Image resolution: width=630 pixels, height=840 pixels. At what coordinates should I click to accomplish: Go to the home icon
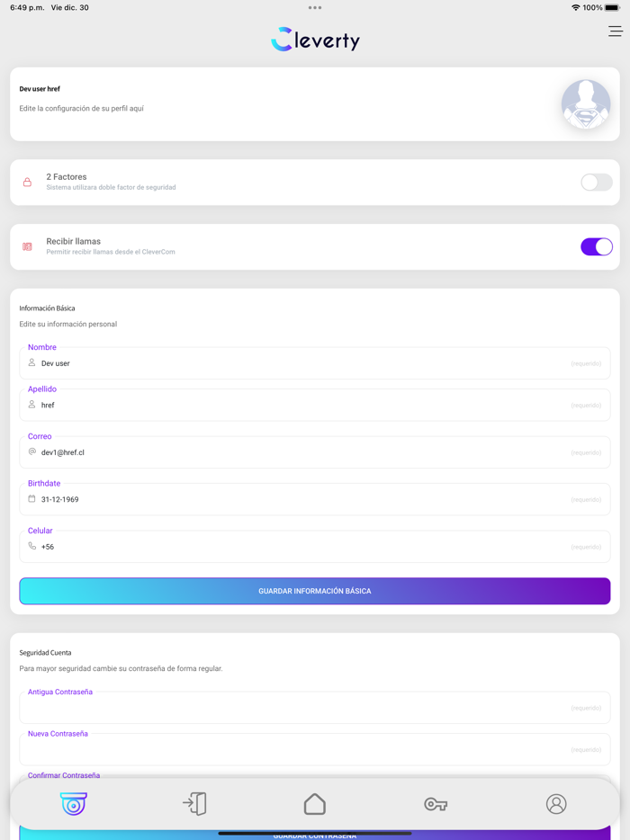tap(315, 803)
